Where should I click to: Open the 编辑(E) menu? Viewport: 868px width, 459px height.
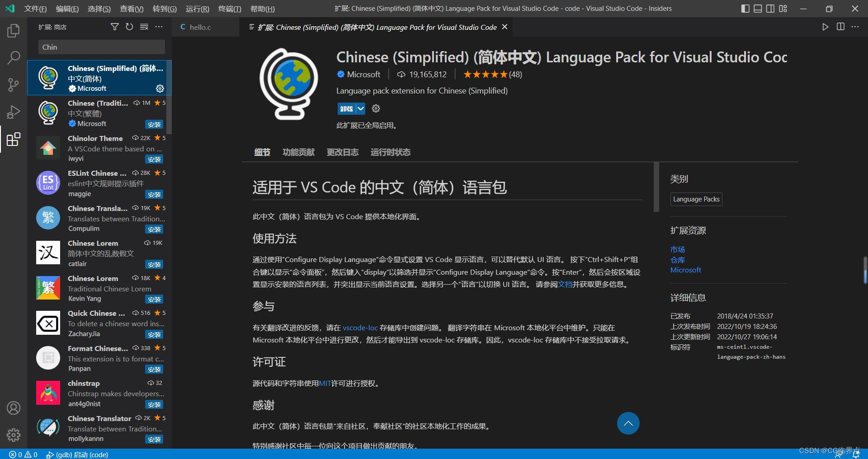coord(67,9)
